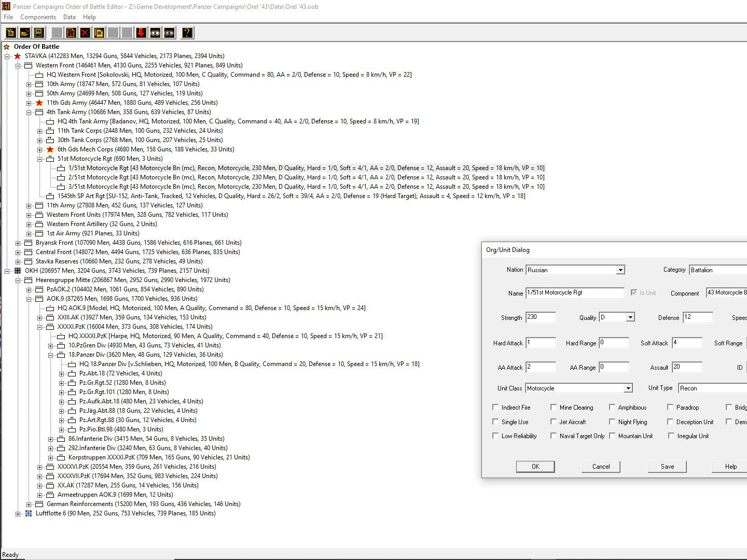Click the New file toolbar icon
This screenshot has height=560, width=747.
[10, 33]
